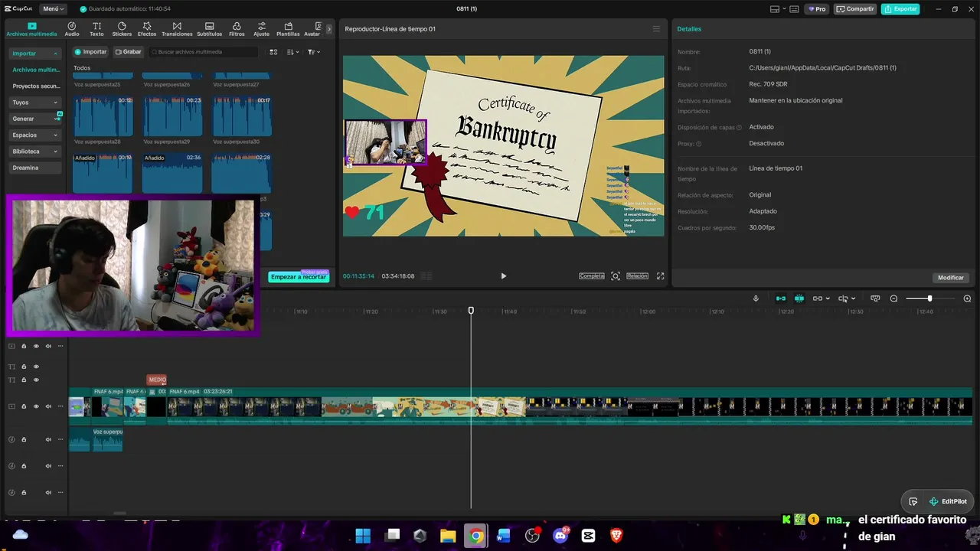Mute the Voz superpuesta audio track
The image size is (980, 551).
48,439
